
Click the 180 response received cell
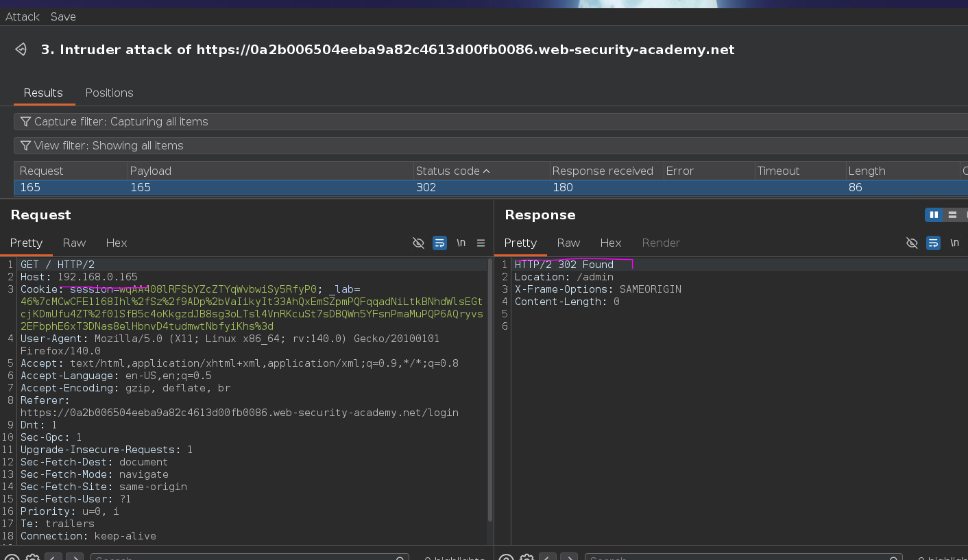pyautogui.click(x=562, y=187)
